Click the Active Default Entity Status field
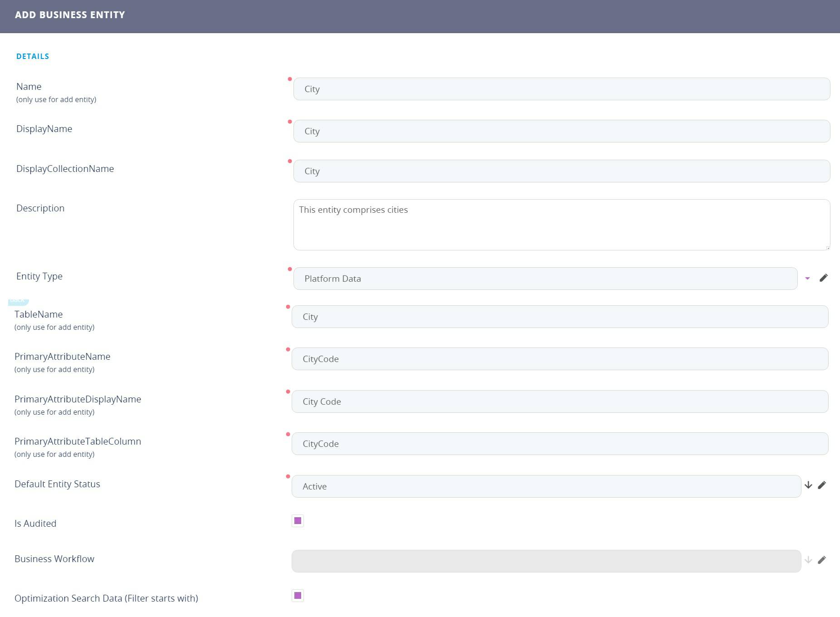Viewport: 840px width, 617px height. [x=546, y=486]
